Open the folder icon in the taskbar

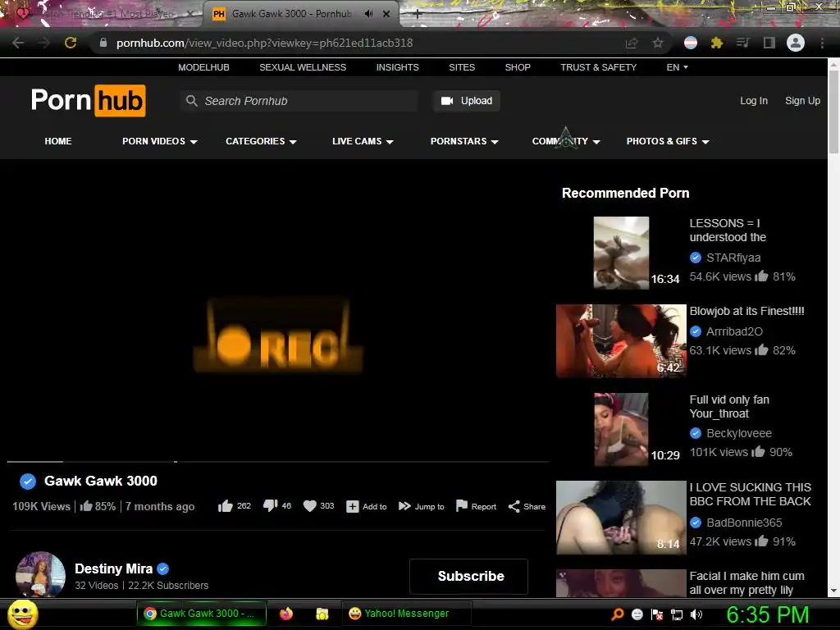click(322, 614)
